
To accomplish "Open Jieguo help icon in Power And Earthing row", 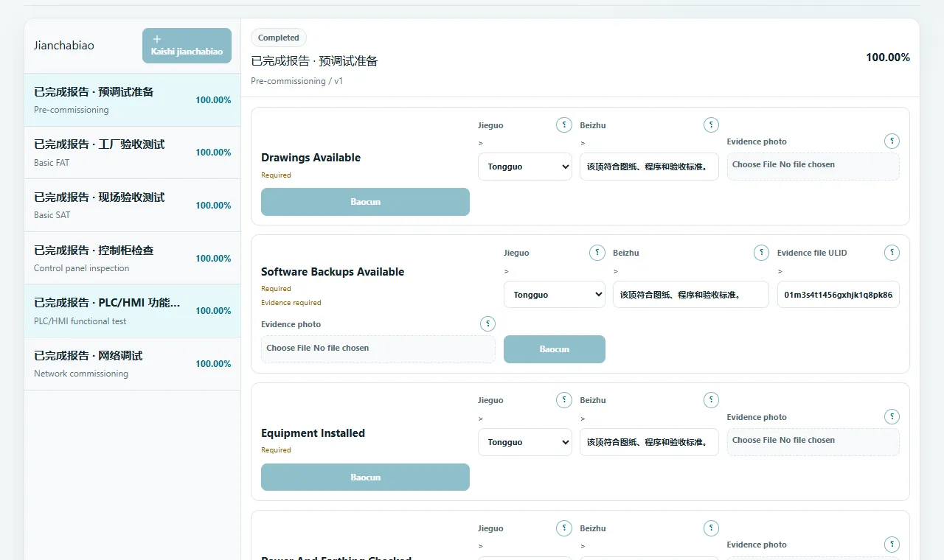I will click(564, 528).
